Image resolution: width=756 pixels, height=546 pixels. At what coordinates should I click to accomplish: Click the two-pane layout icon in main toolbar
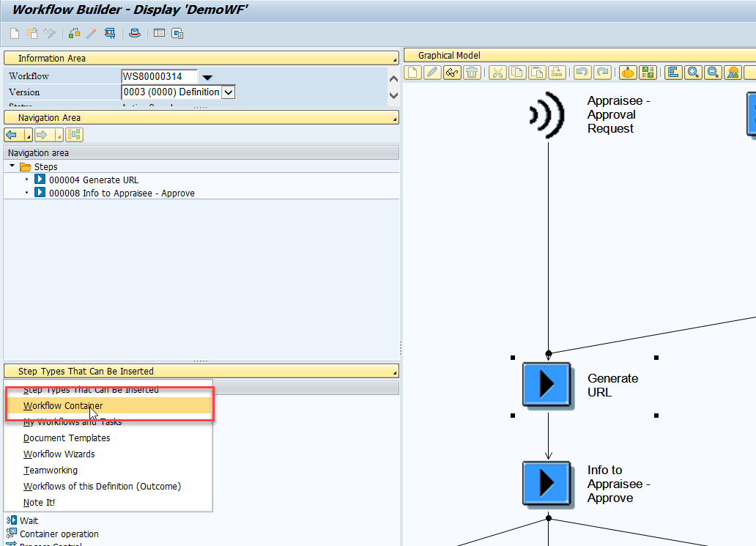coord(159,33)
